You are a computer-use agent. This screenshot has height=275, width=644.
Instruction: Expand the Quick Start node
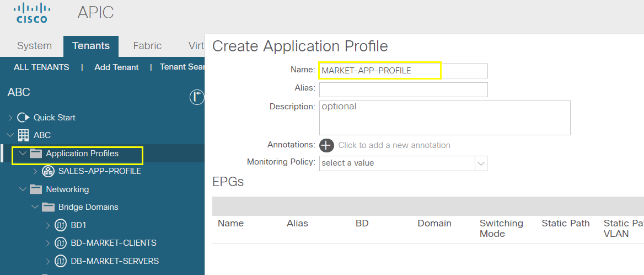coord(10,118)
